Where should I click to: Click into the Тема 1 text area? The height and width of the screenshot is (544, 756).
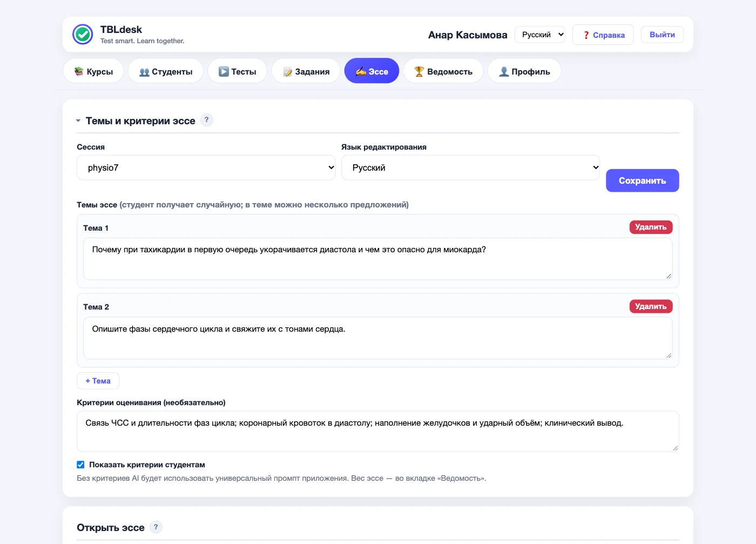[x=377, y=259]
